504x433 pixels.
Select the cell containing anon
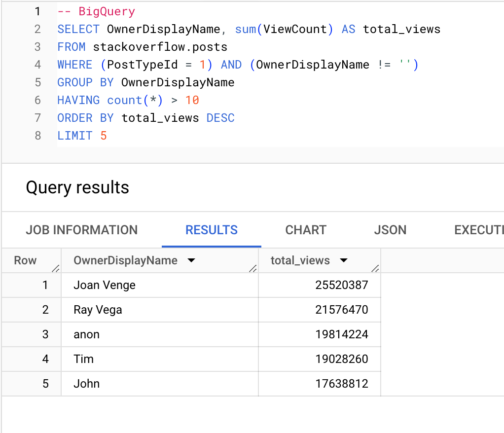(x=87, y=334)
